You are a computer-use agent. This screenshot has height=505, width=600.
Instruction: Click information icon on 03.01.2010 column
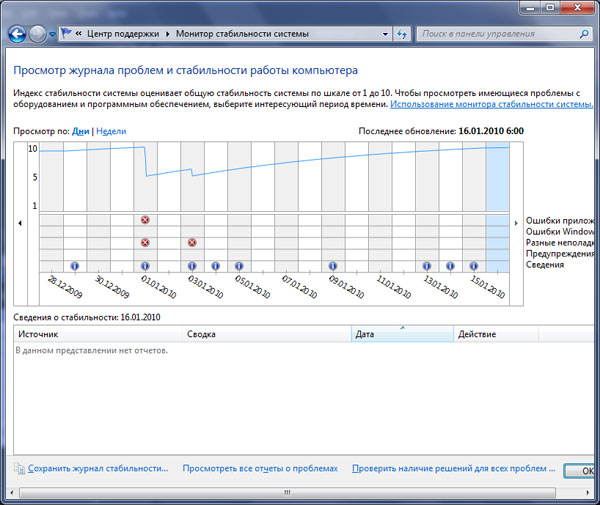(192, 266)
